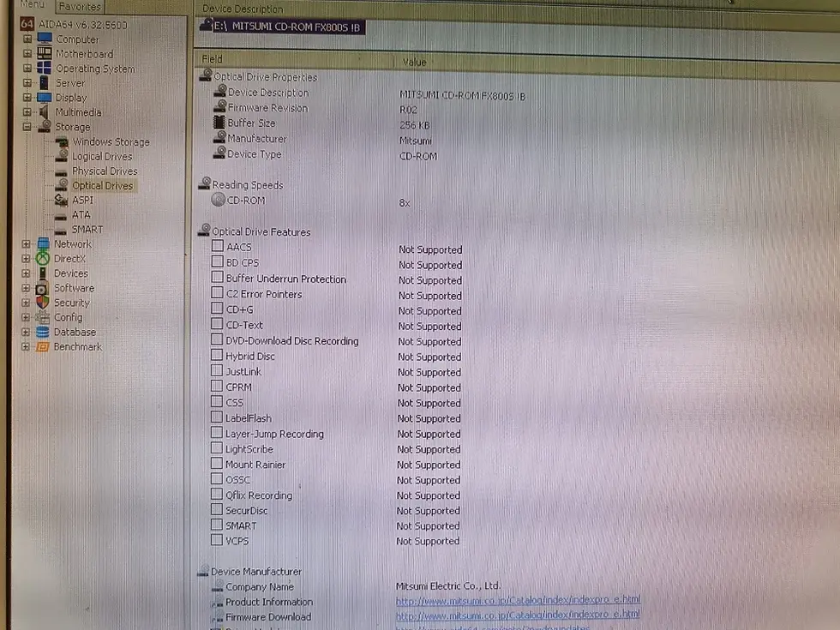The height and width of the screenshot is (630, 840).
Task: Collapse the Storage tree node
Action: pos(27,126)
